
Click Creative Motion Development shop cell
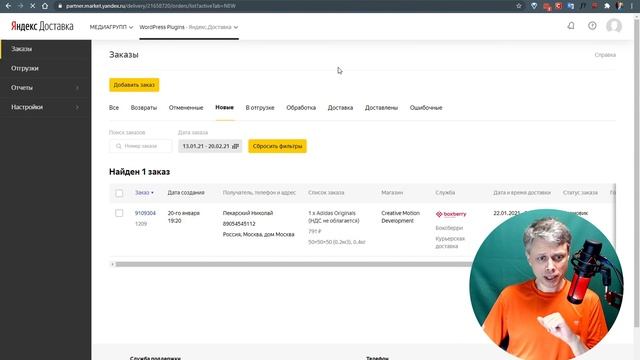[x=400, y=217]
